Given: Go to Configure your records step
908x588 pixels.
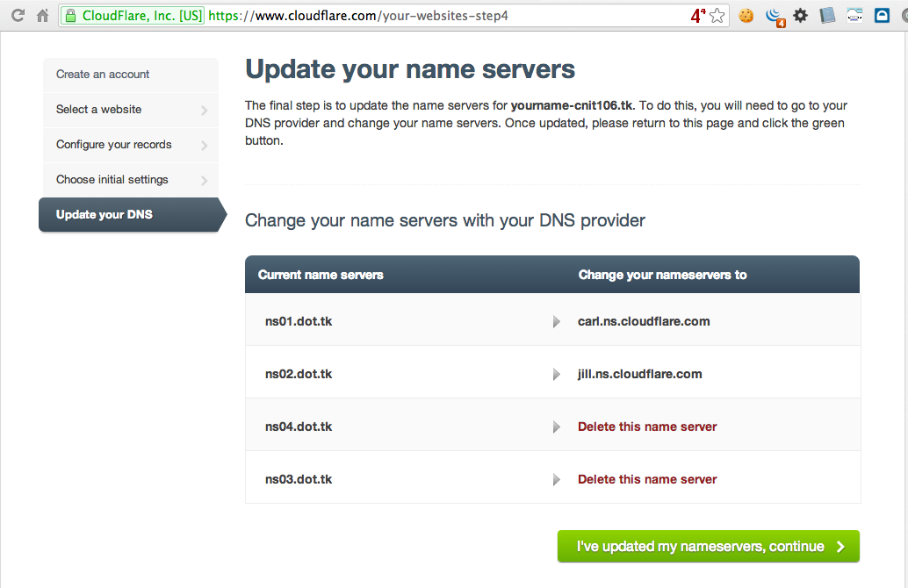Looking at the screenshot, I should [x=130, y=146].
